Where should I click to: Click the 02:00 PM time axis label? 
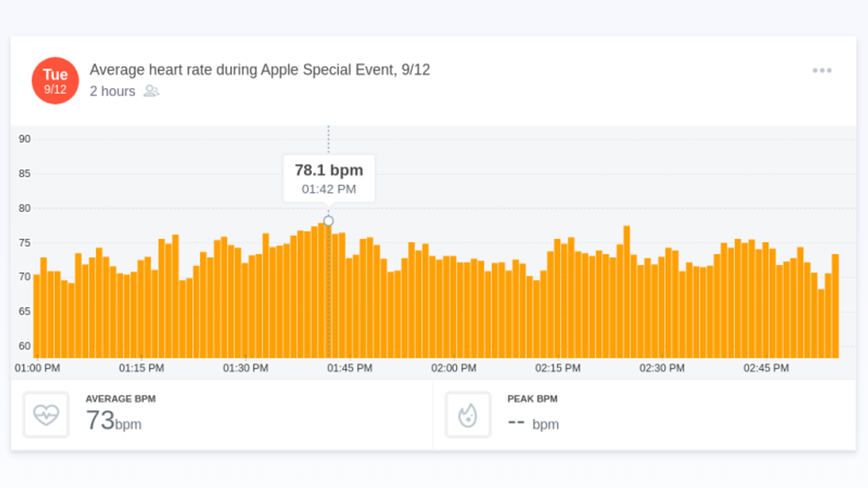[x=454, y=368]
